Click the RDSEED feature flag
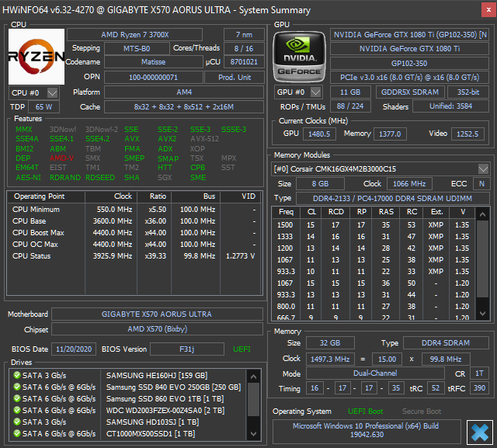Viewport: 497px width, 448px height. pos(100,178)
